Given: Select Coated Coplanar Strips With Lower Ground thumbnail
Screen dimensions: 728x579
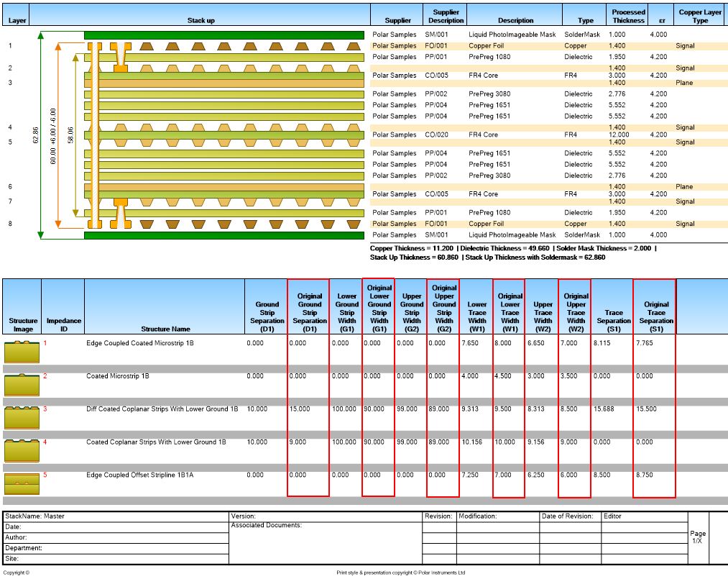Looking at the screenshot, I should (x=22, y=451).
